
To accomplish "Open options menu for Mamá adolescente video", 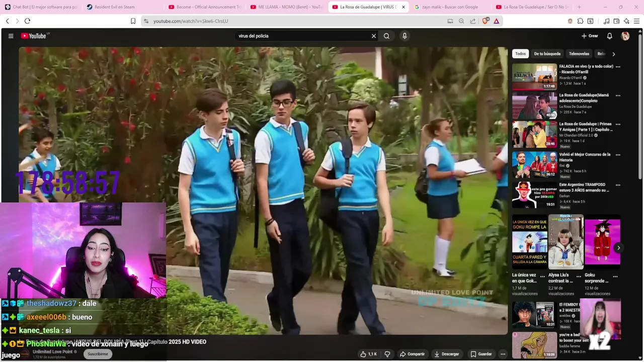I will [618, 96].
